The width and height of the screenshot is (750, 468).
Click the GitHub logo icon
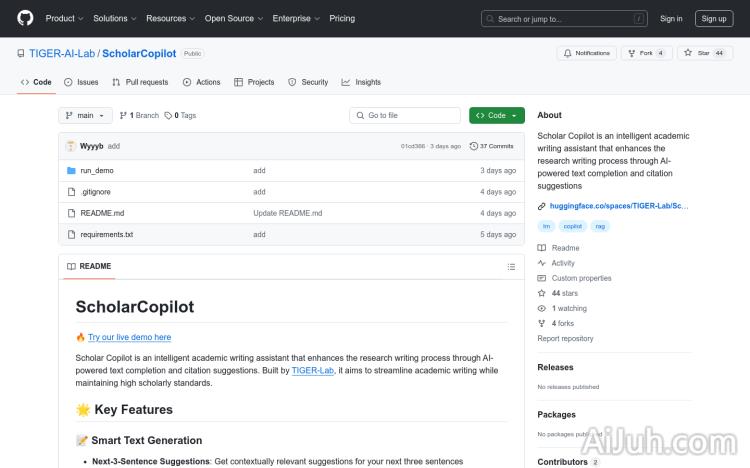(25, 18)
